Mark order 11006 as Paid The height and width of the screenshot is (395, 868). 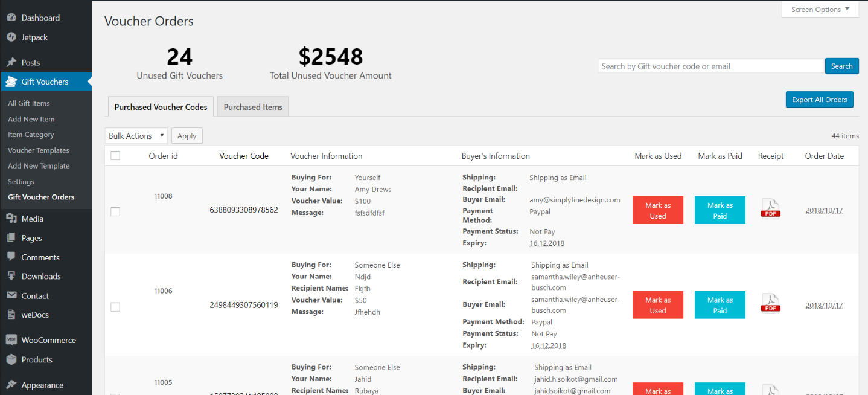point(720,305)
